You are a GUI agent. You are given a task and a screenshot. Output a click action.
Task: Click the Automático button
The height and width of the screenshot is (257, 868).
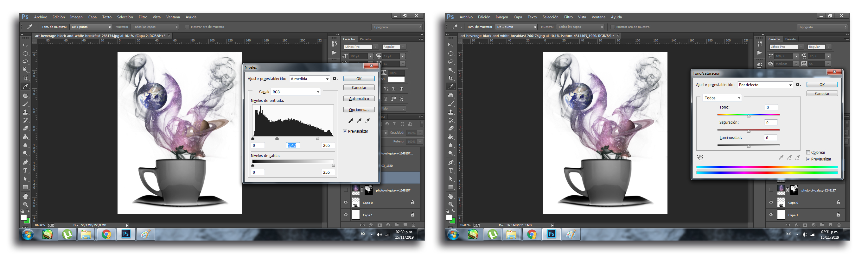point(359,99)
